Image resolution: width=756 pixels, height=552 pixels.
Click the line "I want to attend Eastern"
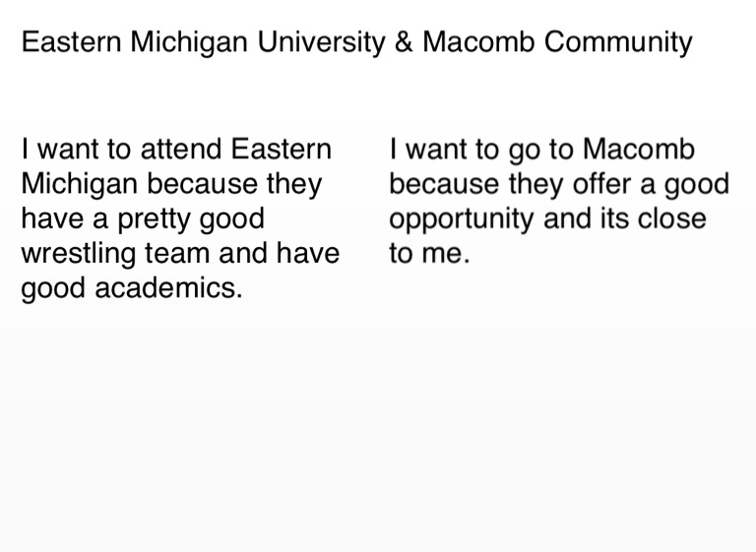(x=176, y=151)
